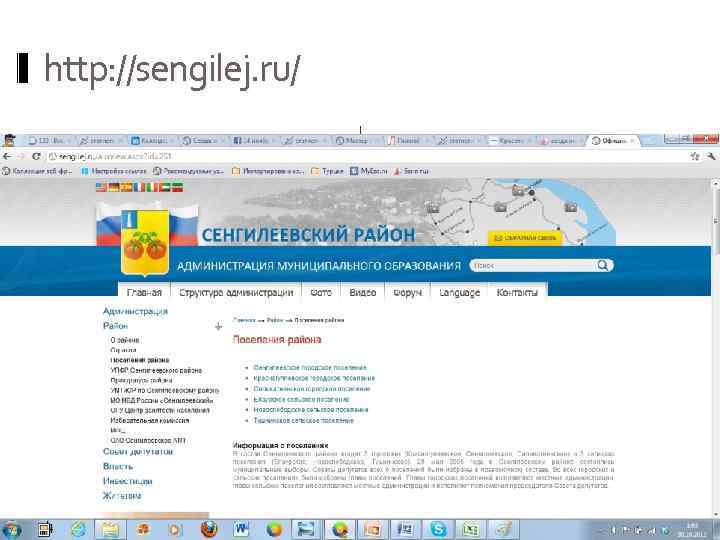Click the district coat of arms logo

[145, 242]
